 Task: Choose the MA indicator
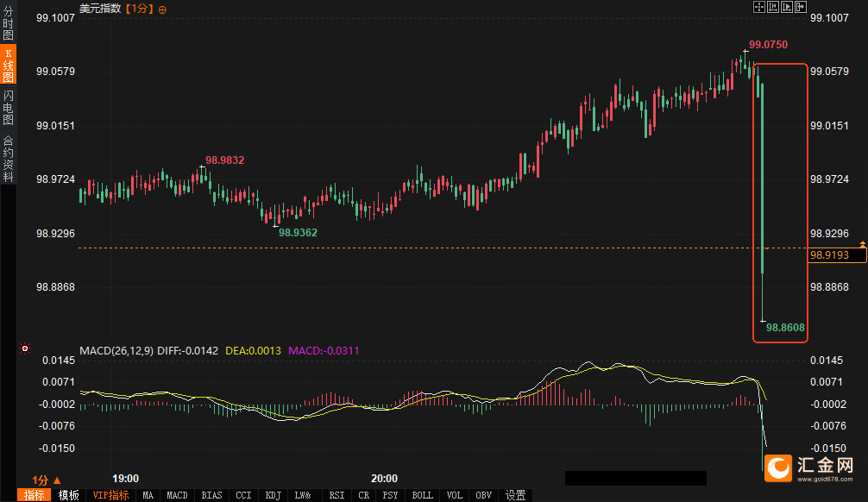pyautogui.click(x=148, y=495)
